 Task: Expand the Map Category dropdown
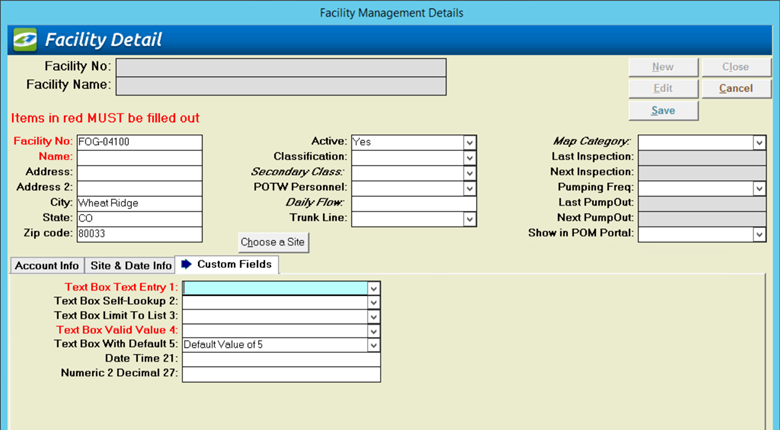click(x=759, y=143)
